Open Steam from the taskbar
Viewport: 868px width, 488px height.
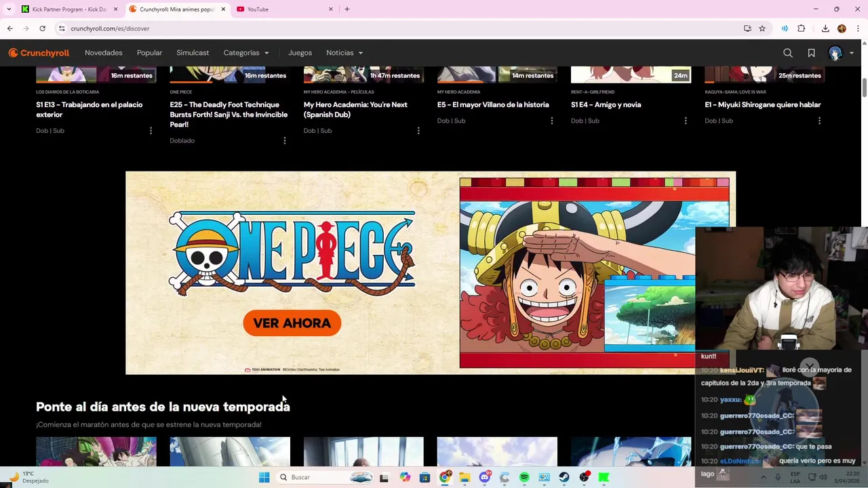564,477
